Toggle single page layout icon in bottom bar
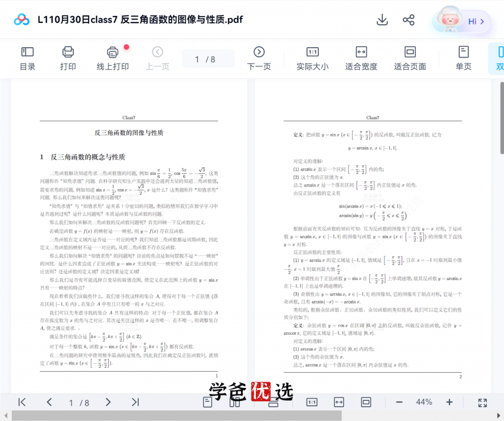The width and height of the screenshot is (504, 421). [207, 402]
